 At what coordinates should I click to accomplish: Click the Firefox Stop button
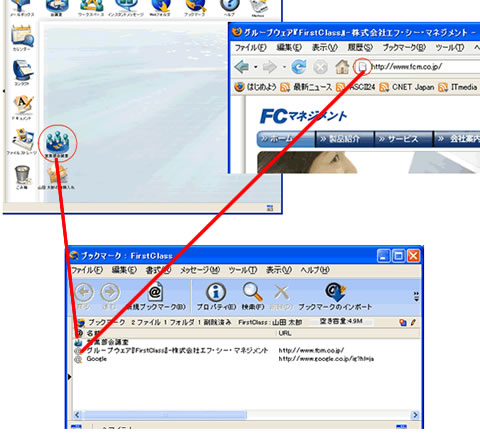click(x=320, y=67)
